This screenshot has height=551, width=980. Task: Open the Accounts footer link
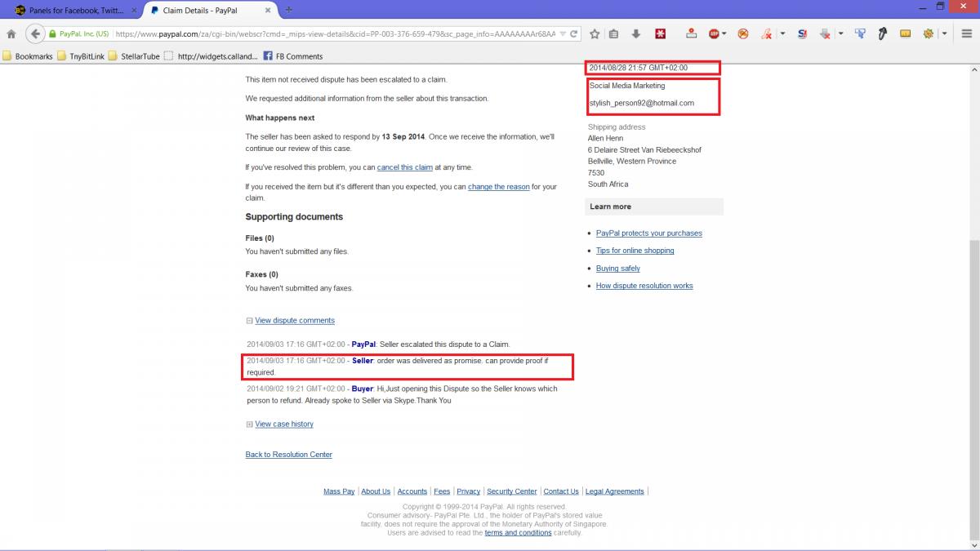(x=412, y=491)
